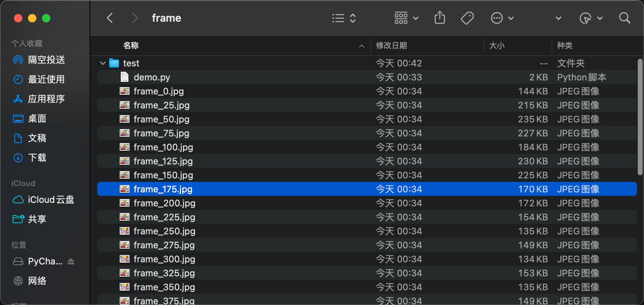This screenshot has height=305, width=644.
Task: Click the globe icon beside 网络
Action: point(18,281)
